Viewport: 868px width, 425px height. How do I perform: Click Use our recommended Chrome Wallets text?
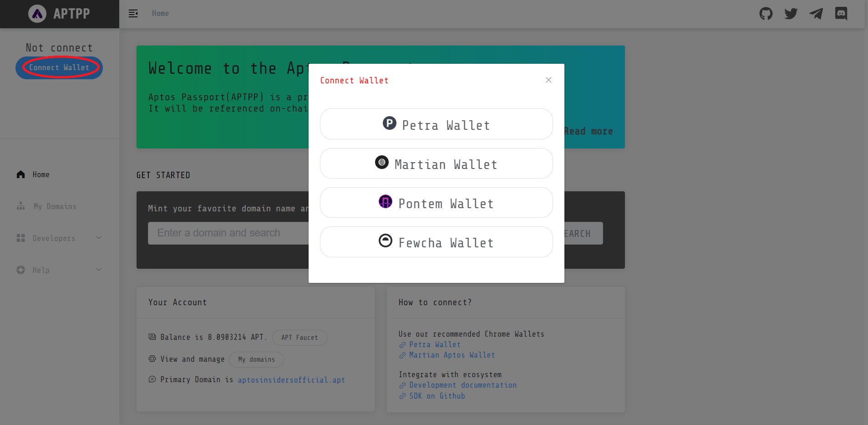pos(472,334)
